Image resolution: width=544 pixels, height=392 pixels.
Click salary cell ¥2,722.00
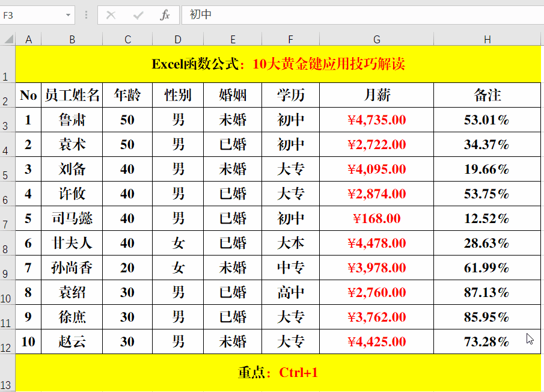(376, 144)
